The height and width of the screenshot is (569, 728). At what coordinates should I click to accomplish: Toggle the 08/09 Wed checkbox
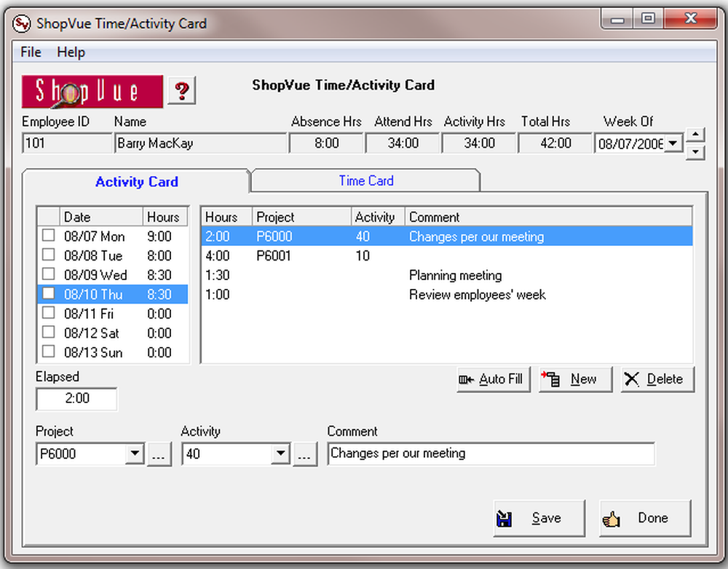pyautogui.click(x=48, y=274)
